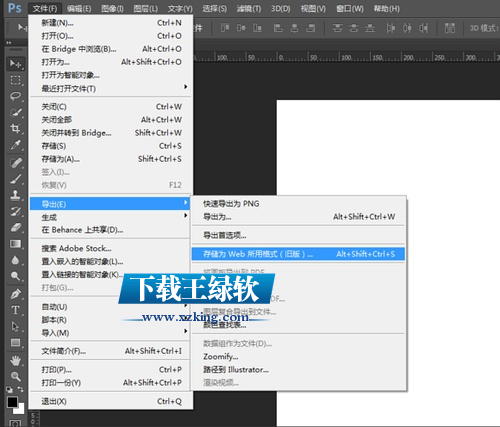Image resolution: width=500 pixels, height=427 pixels.
Task: Select 路径到 Illustrator... entry
Action: (x=298, y=369)
